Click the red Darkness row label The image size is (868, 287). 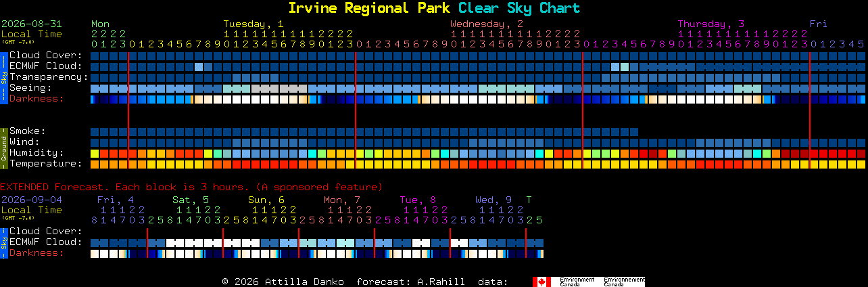pyautogui.click(x=36, y=98)
